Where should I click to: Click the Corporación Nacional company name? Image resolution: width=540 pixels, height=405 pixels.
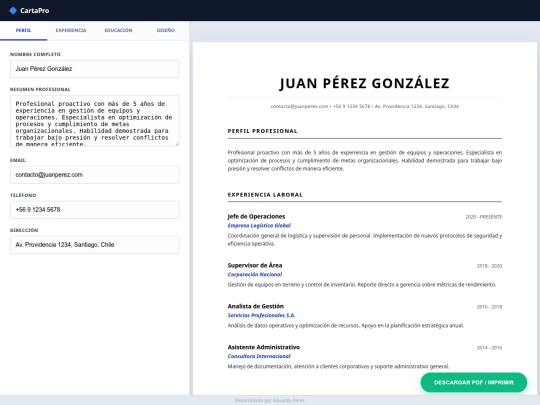click(x=255, y=274)
